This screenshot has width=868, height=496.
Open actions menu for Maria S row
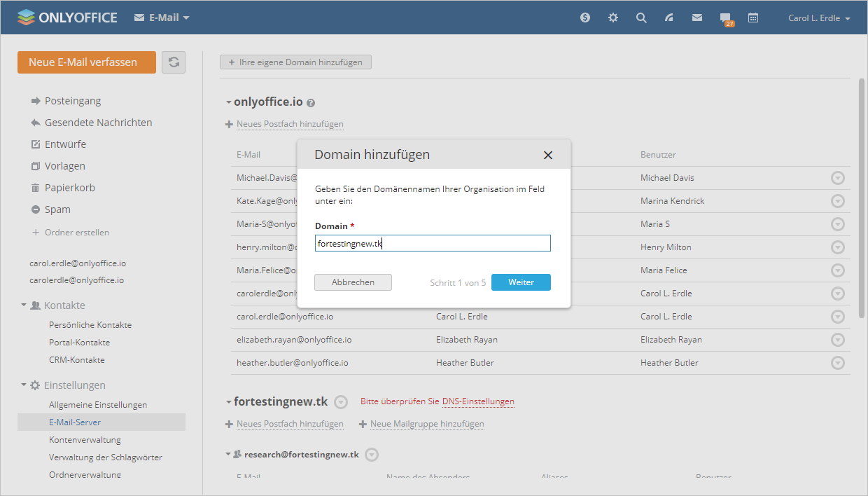coord(837,224)
